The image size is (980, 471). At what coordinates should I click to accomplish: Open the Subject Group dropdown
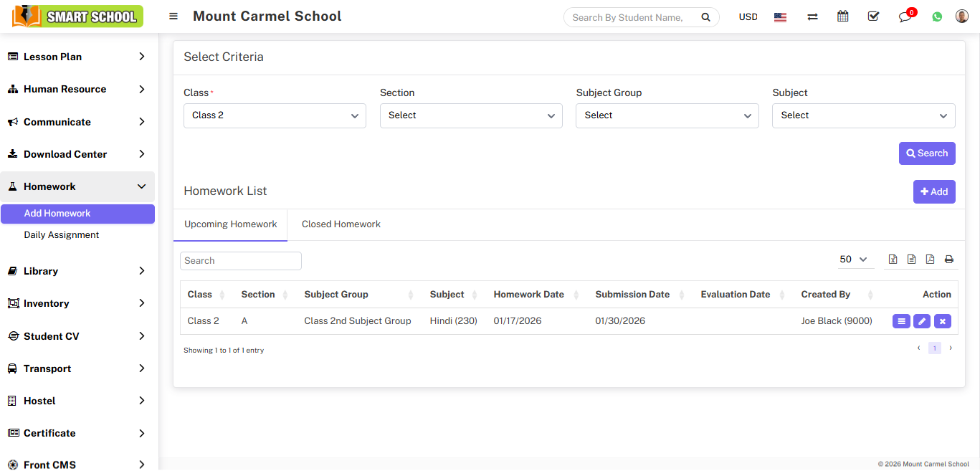[x=667, y=115]
